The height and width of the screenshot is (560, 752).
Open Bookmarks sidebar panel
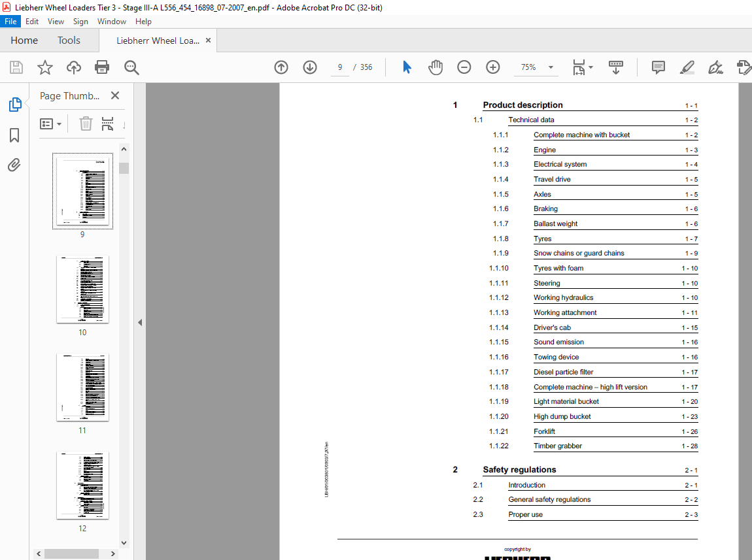coord(14,135)
